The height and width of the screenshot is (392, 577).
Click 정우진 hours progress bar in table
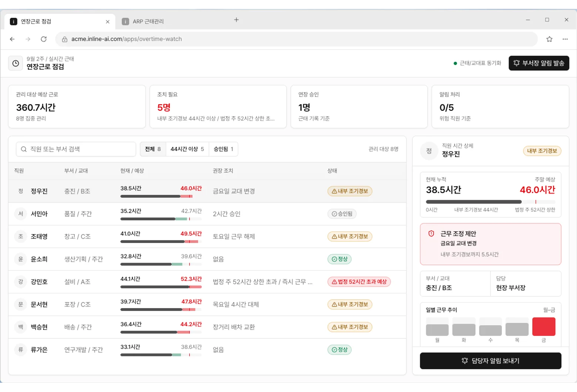(x=161, y=196)
